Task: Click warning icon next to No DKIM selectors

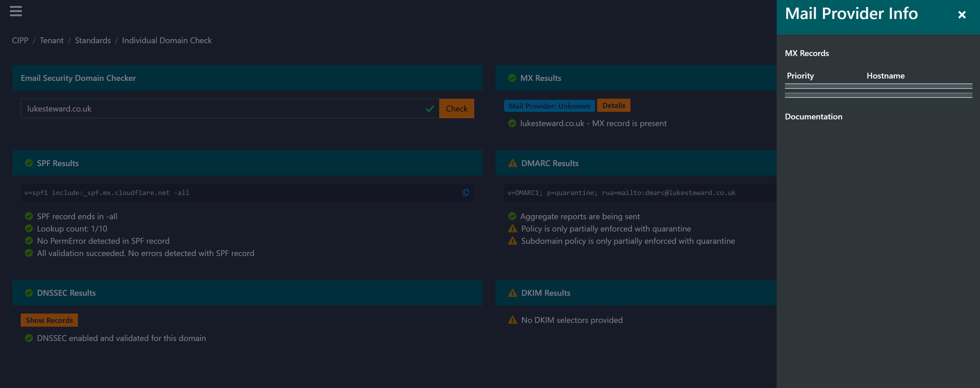Action: 512,320
